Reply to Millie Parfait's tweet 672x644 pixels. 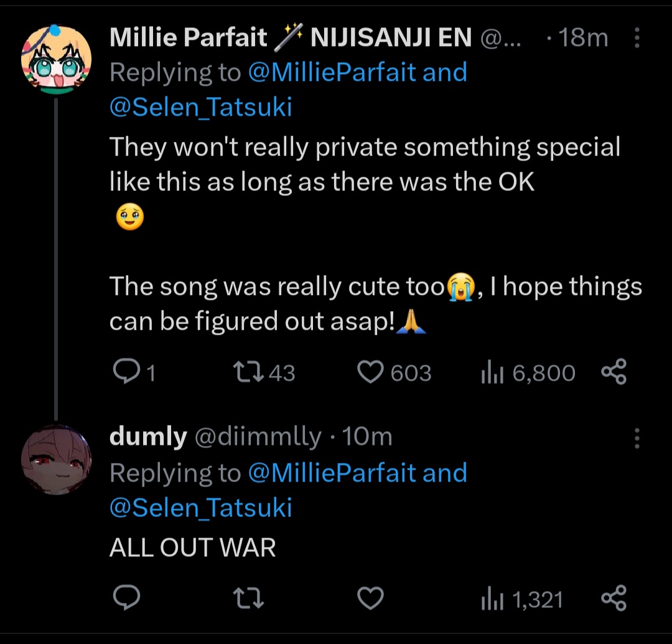pos(128,373)
